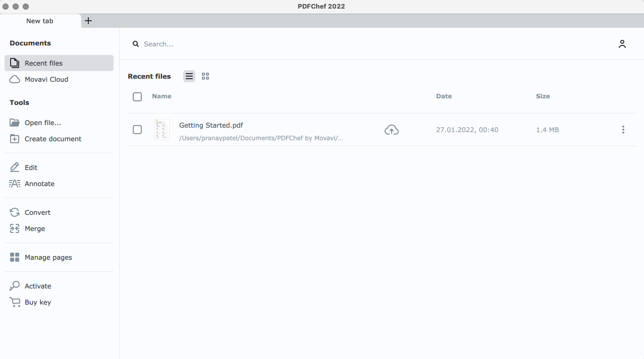The height and width of the screenshot is (359, 644).
Task: Tick the select-all checkbox in header
Action: (x=137, y=96)
